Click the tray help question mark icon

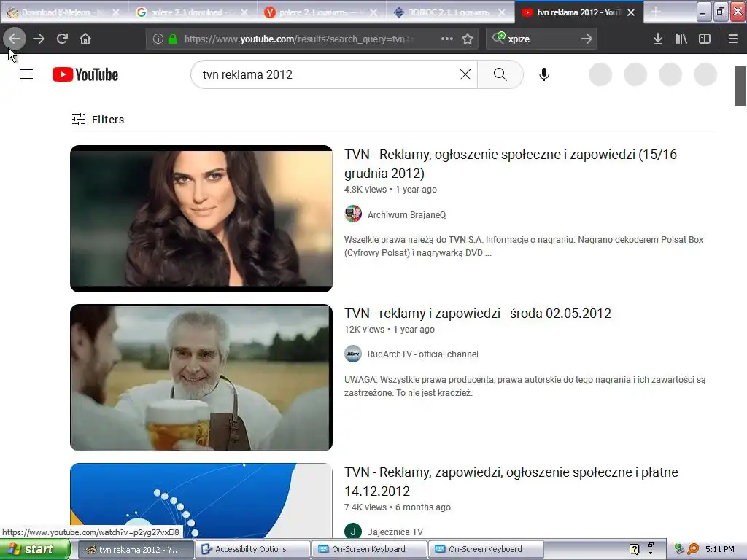[634, 549]
